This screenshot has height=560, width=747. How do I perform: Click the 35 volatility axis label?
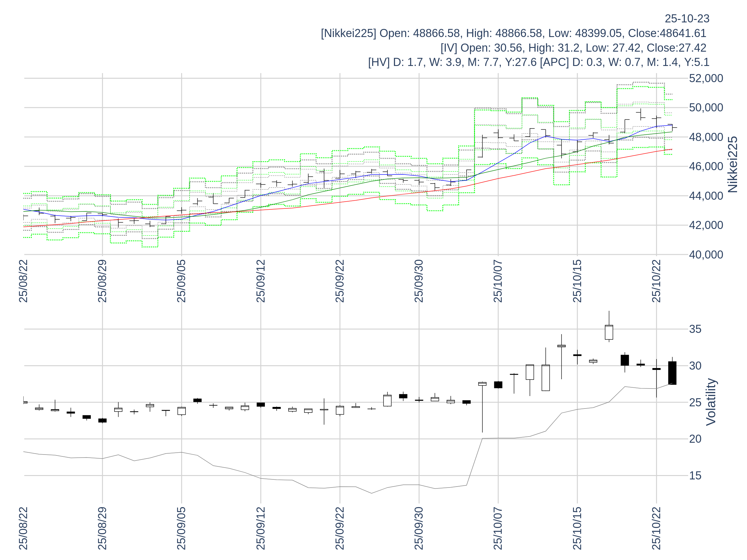click(x=695, y=329)
